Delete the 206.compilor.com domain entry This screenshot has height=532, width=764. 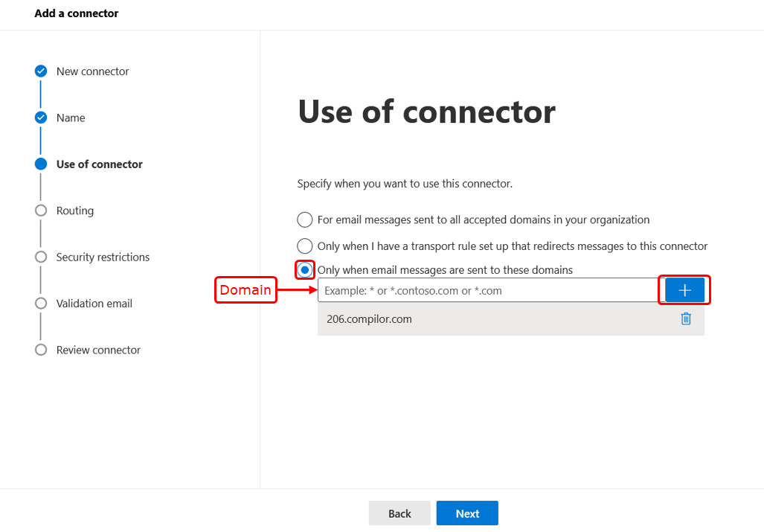coord(685,318)
